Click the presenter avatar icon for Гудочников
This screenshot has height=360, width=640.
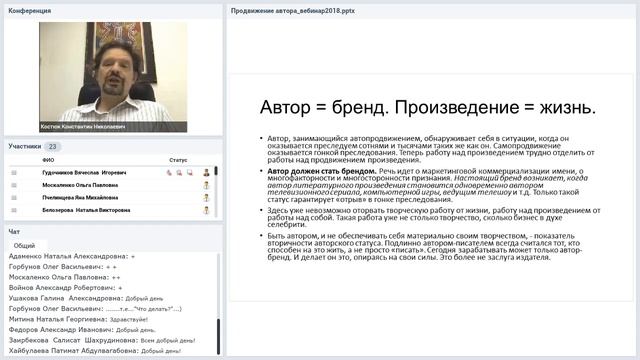[x=206, y=173]
